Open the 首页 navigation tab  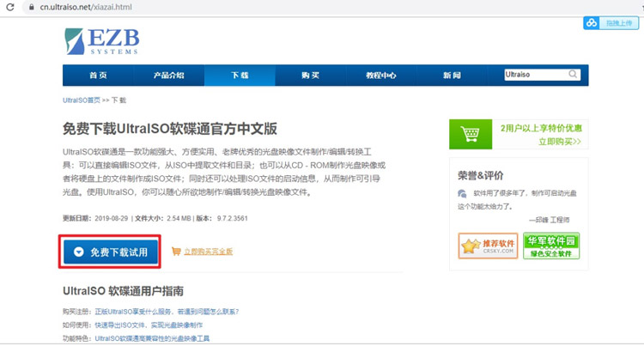(98, 75)
